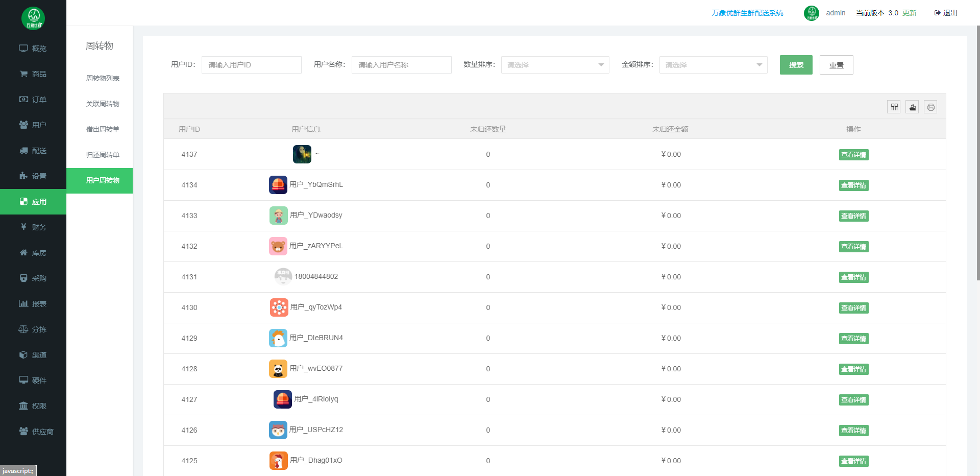
Task: Click user name 用户_USPcHZ12
Action: point(316,430)
